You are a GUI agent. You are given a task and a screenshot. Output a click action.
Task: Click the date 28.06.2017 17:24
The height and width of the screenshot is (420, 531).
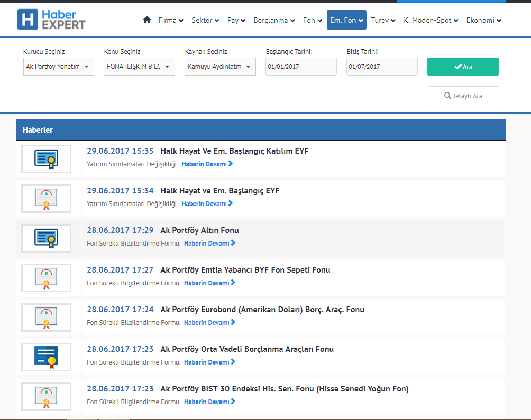point(120,310)
